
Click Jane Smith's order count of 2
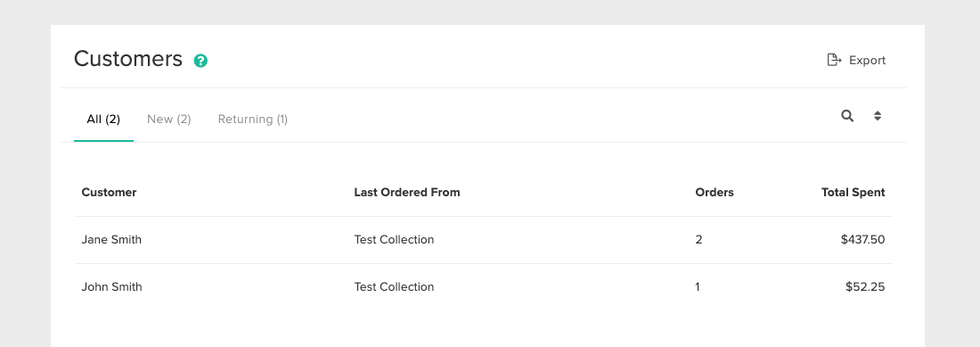(x=698, y=239)
